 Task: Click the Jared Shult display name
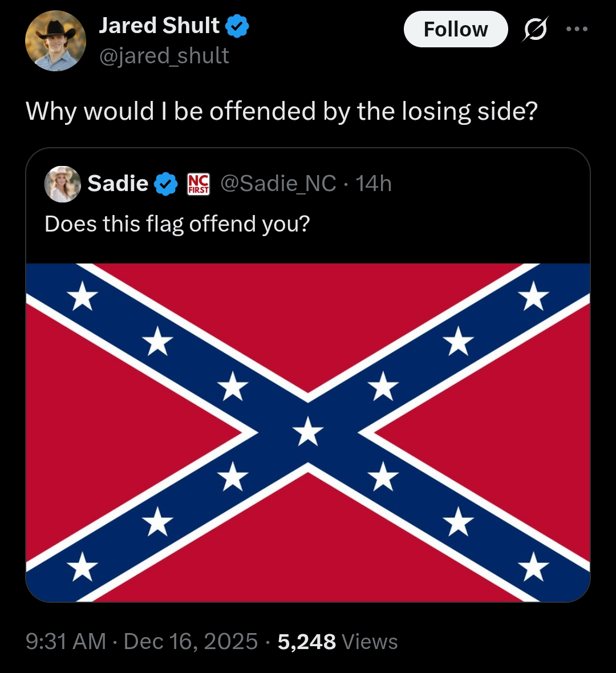pyautogui.click(x=159, y=26)
